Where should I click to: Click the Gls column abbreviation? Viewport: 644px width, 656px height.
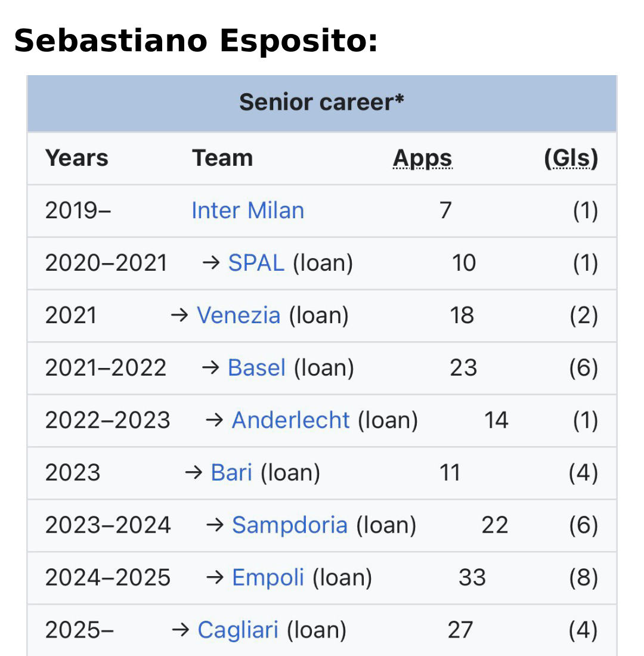pos(571,159)
